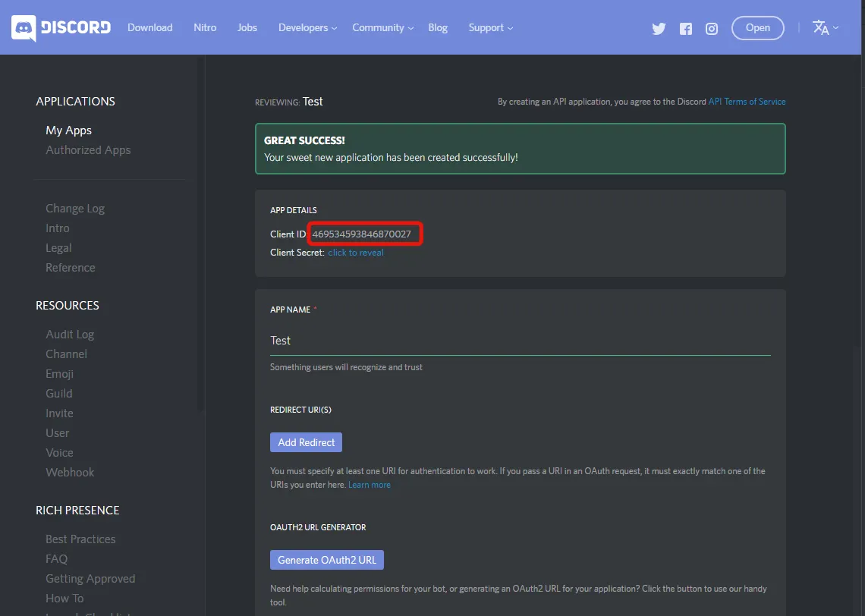Image resolution: width=865 pixels, height=616 pixels.
Task: Click Generate OAuth2 URL button
Action: click(326, 560)
